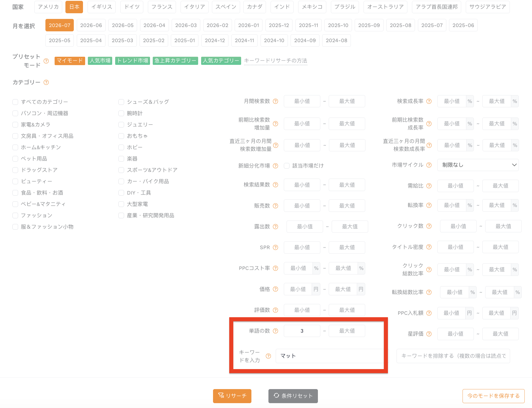Click help icon next to 検索成長率
532x408 pixels.
pyautogui.click(x=429, y=101)
